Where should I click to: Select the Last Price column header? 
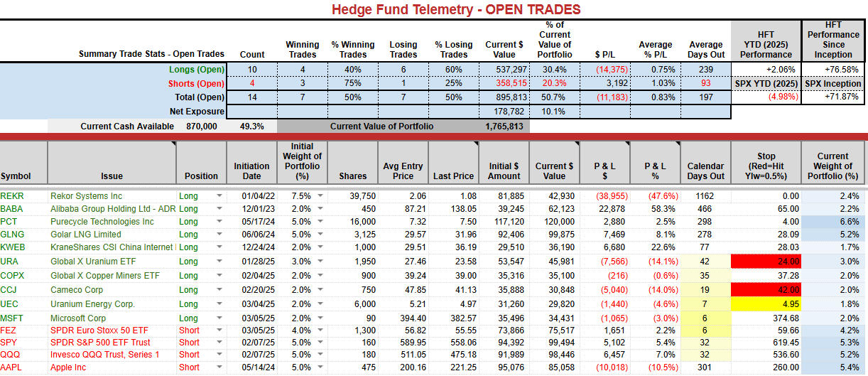454,162
